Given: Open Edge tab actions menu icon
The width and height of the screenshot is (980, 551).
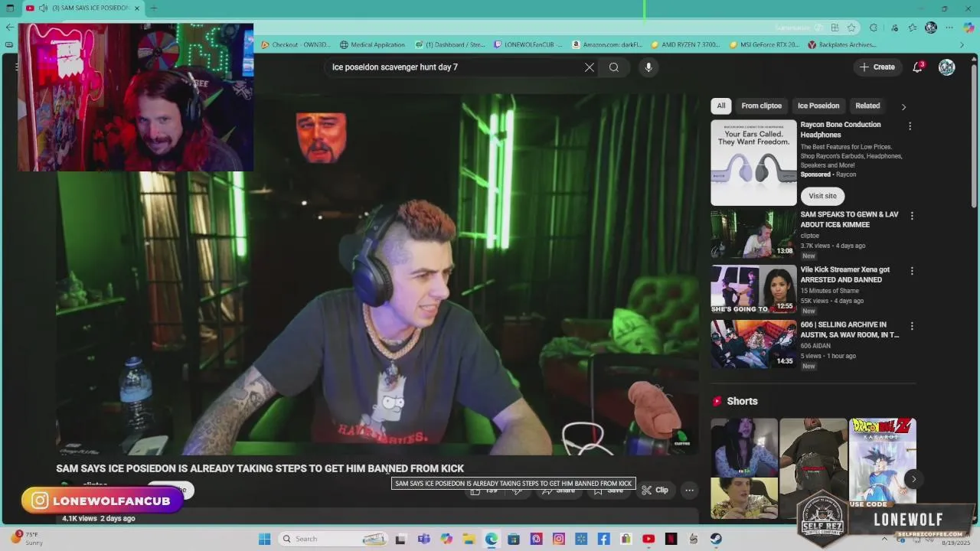Looking at the screenshot, I should (10, 8).
